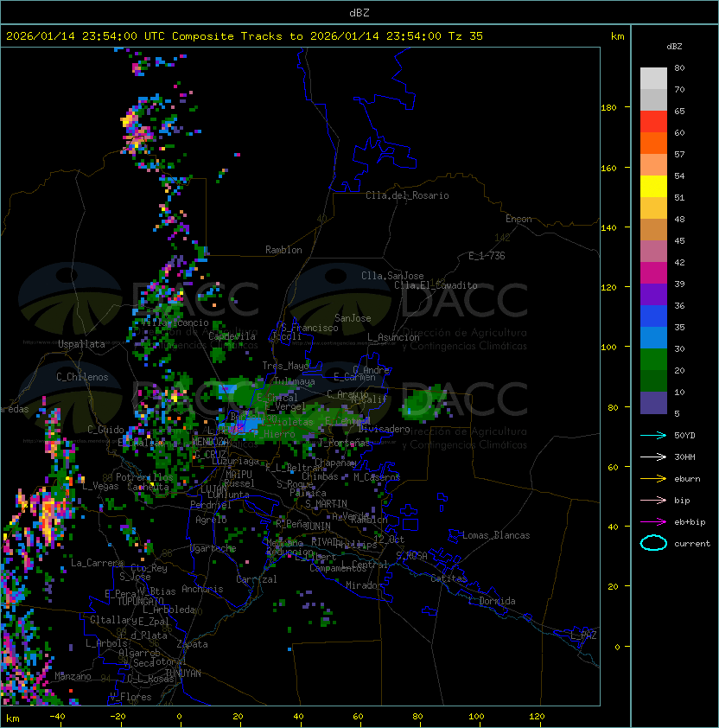Click the 'Uspallata' map label
Image resolution: width=719 pixels, height=728 pixels.
(x=81, y=344)
